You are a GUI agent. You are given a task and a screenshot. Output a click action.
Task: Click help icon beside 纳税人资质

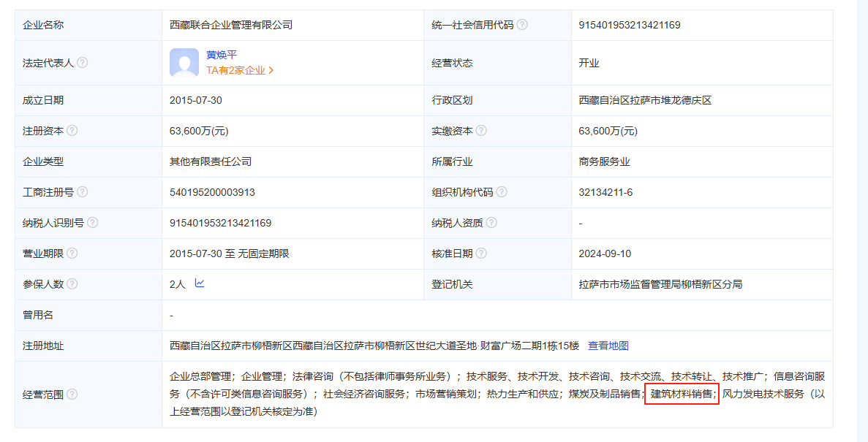point(491,222)
